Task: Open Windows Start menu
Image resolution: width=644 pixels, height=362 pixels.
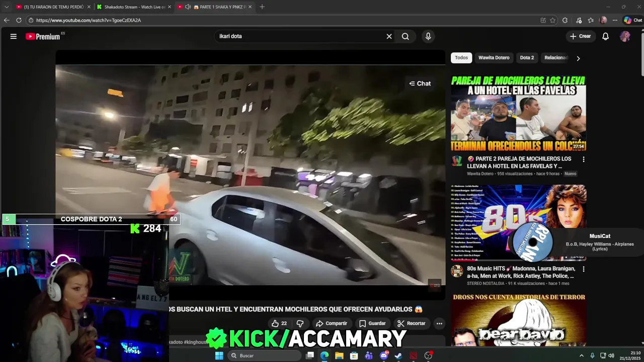Action: (x=219, y=355)
